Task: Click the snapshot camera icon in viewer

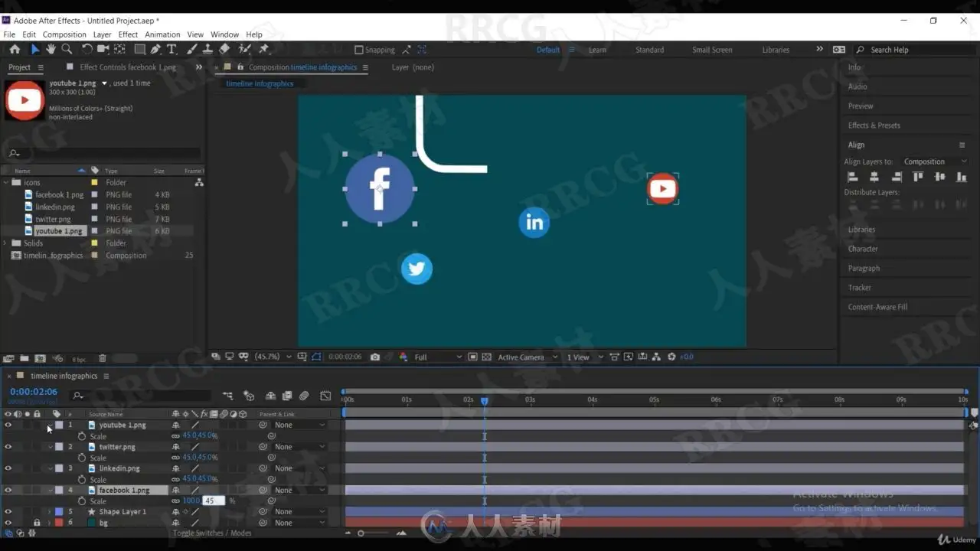Action: [375, 357]
